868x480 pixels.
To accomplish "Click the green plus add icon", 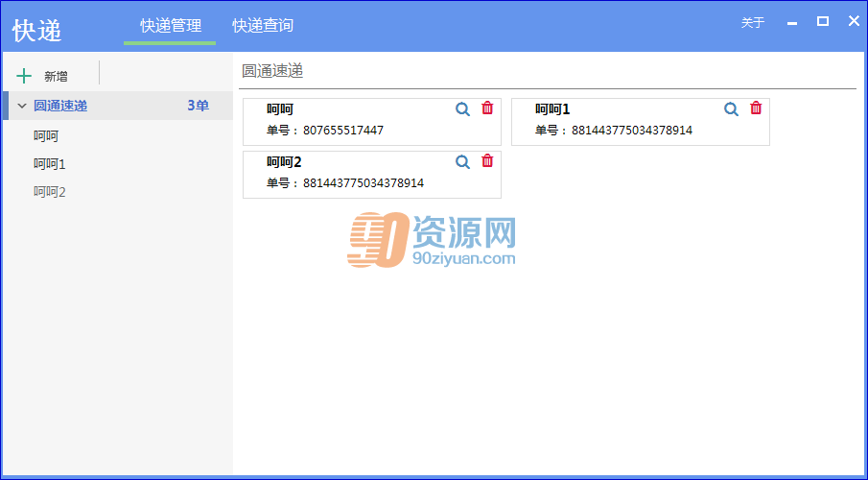I will coord(24,76).
